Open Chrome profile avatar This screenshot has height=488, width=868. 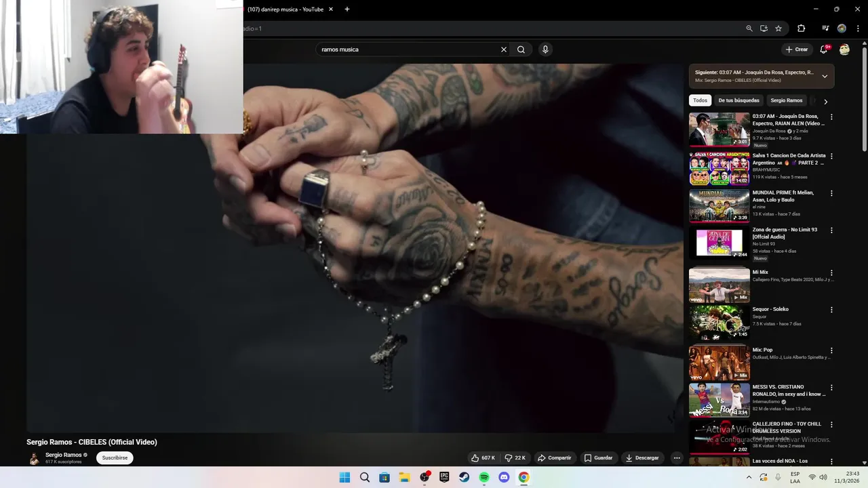click(x=842, y=28)
